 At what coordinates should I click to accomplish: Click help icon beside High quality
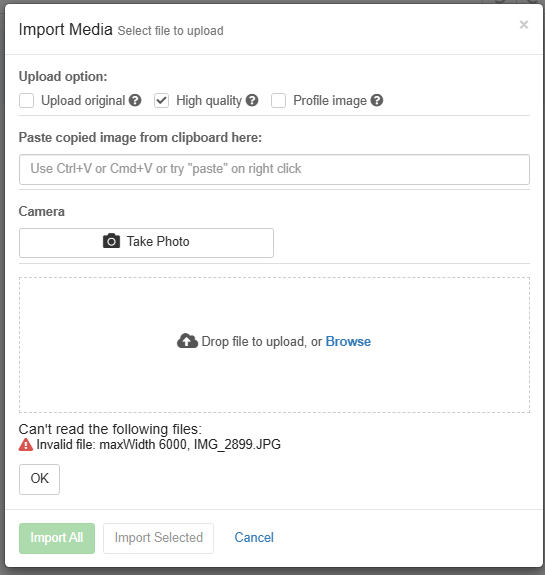252,100
